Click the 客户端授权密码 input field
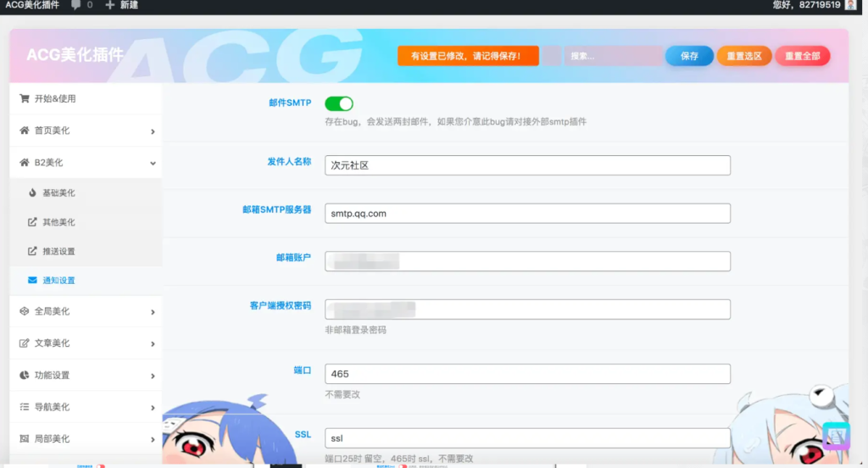The height and width of the screenshot is (468, 868). (527, 309)
